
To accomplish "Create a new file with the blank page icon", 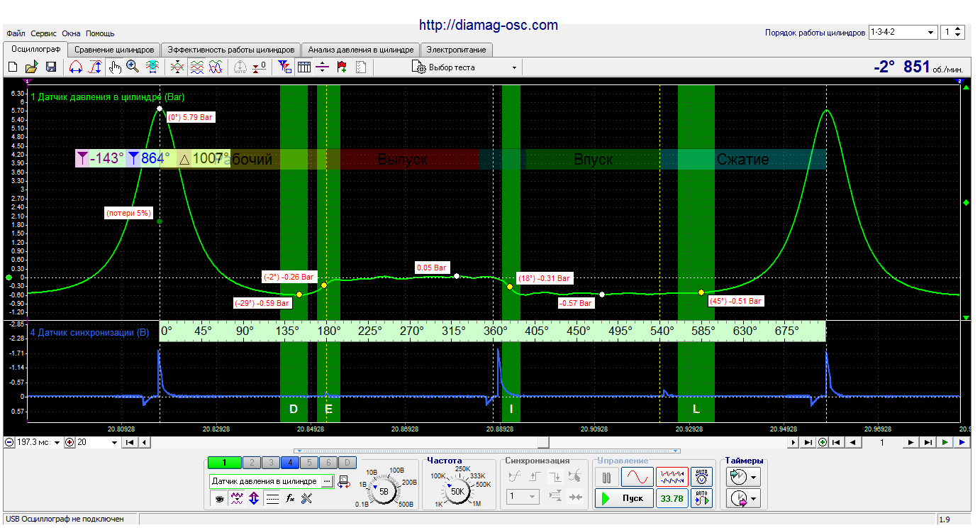I will click(12, 67).
